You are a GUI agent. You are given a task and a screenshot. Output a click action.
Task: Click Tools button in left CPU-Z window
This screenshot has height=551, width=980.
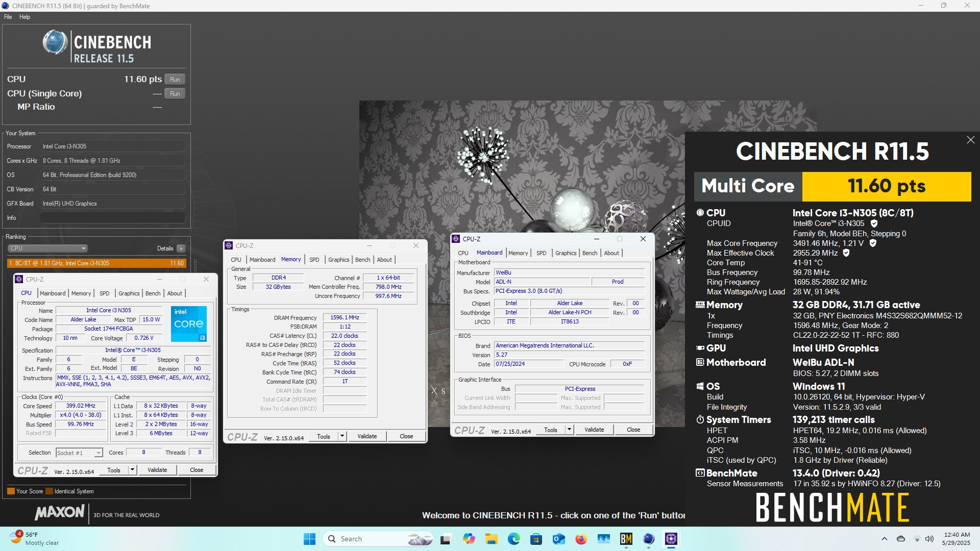click(114, 470)
